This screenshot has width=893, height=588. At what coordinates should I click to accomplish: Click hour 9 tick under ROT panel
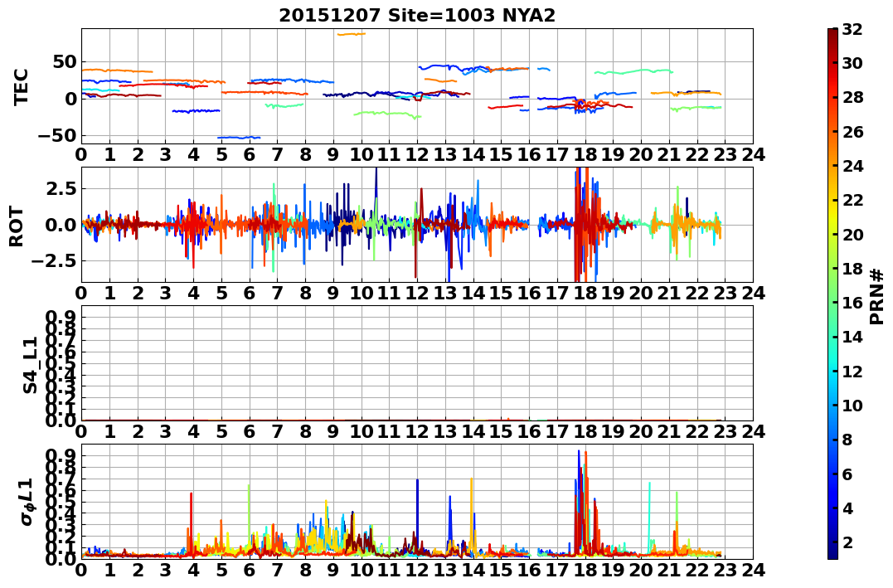click(x=333, y=293)
